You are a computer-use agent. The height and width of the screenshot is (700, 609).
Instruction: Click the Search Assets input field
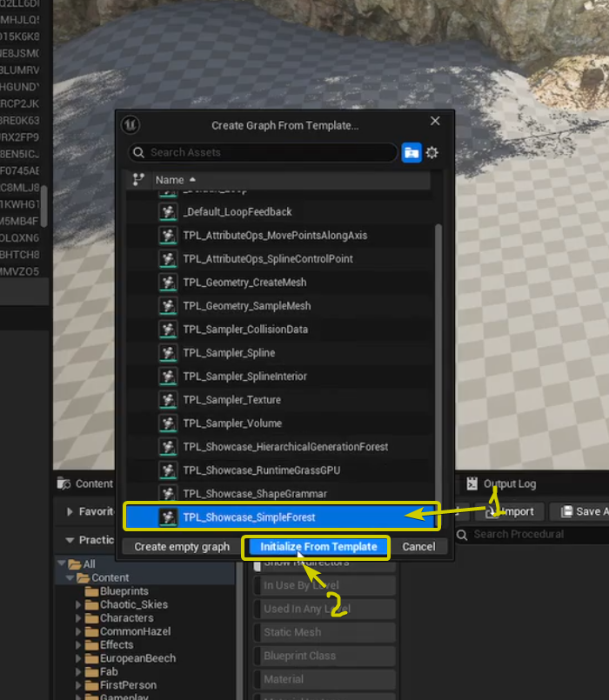tap(270, 152)
